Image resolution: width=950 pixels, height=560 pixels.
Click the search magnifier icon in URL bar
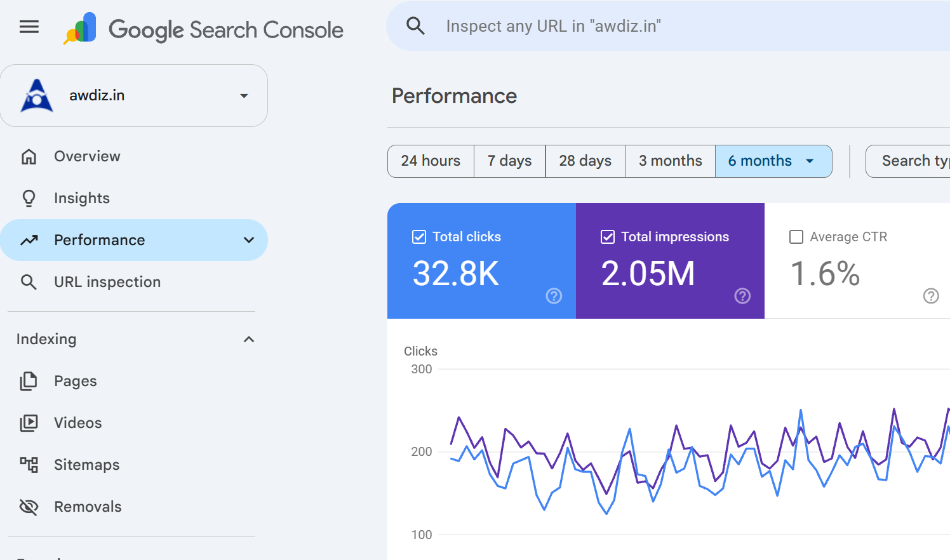415,26
